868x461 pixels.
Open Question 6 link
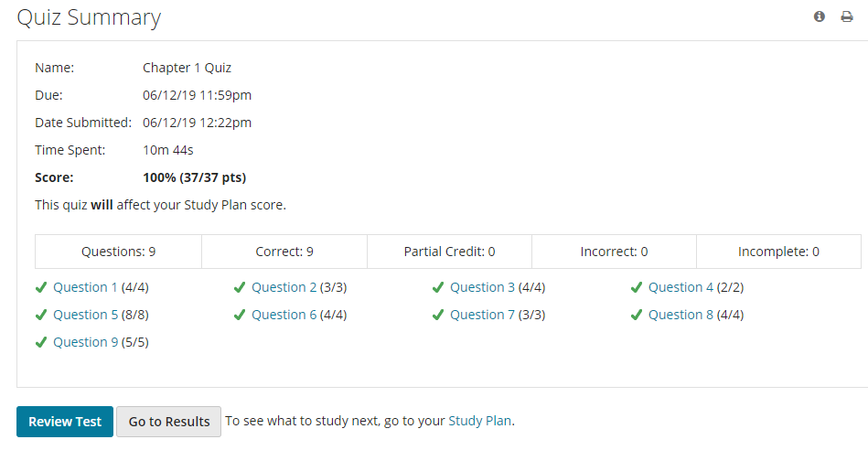(284, 315)
